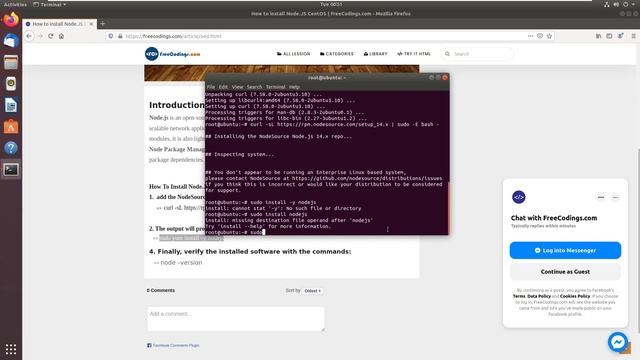Open Rhythmbox music player in the dock

(x=11, y=84)
